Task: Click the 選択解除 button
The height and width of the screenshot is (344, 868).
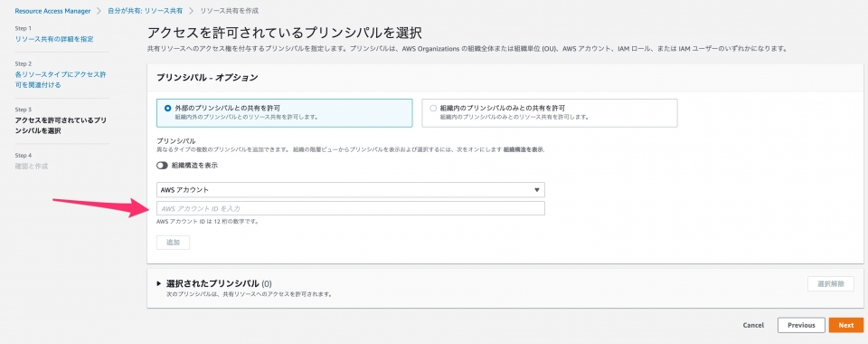Action: point(830,284)
